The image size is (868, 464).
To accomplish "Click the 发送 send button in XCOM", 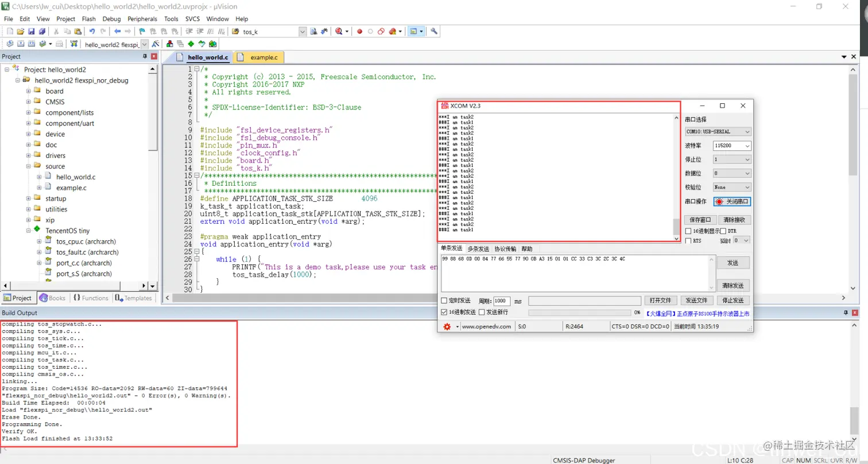I will tap(733, 263).
